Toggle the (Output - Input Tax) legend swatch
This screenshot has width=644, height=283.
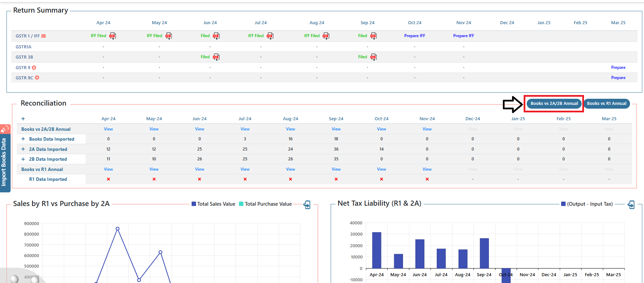[x=563, y=204]
